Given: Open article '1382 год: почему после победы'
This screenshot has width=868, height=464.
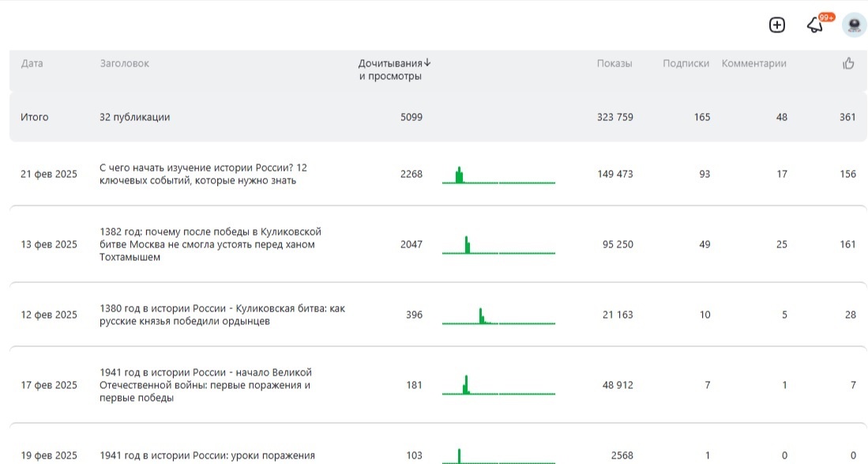Looking at the screenshot, I should [x=210, y=244].
